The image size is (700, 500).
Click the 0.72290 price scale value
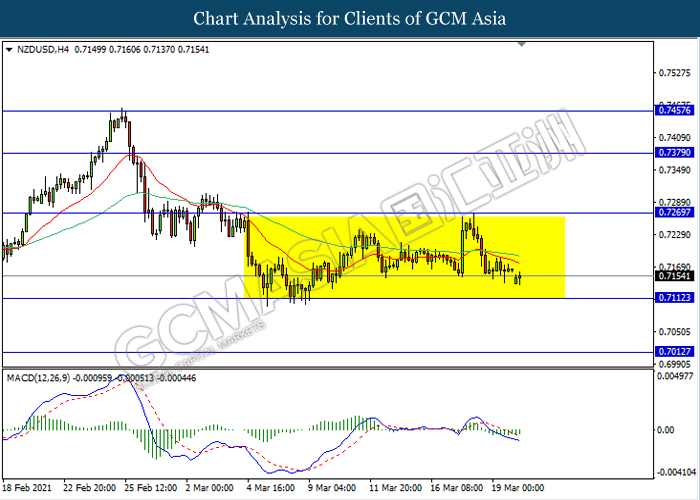click(675, 235)
